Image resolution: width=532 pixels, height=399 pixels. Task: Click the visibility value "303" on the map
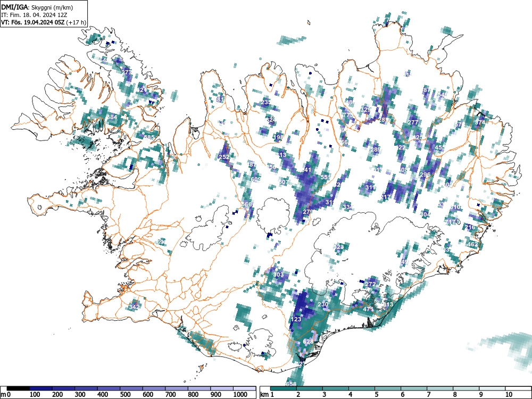tap(279, 275)
